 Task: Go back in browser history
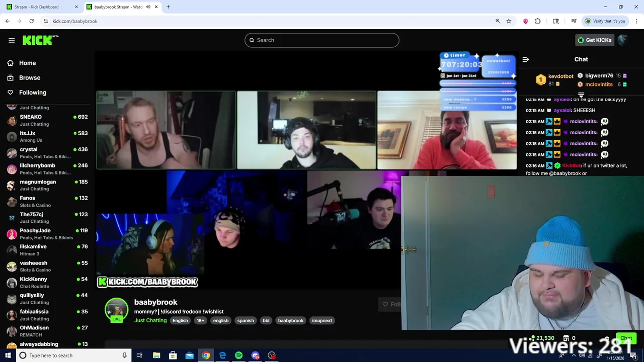pos(7,21)
